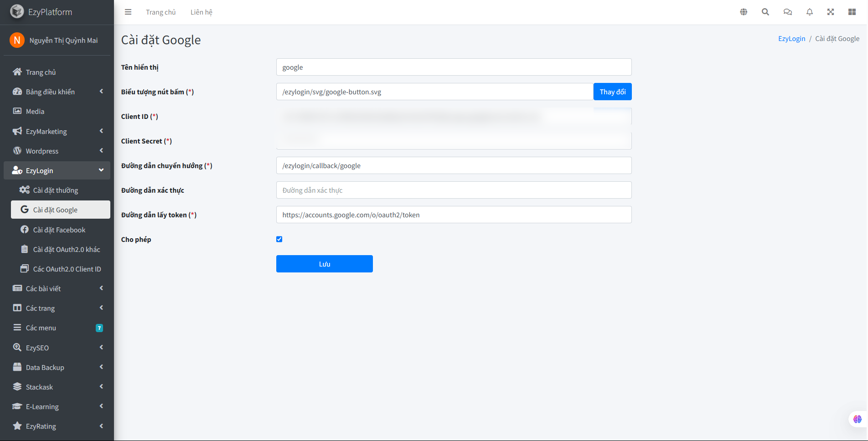The width and height of the screenshot is (868, 441).
Task: Click the E-Learning graduation cap icon
Action: 17,406
